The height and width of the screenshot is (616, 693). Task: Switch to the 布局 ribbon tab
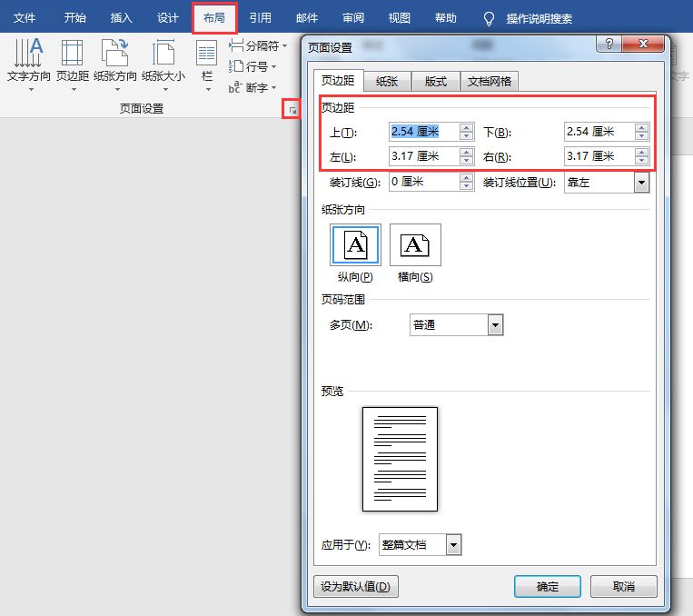(x=214, y=18)
